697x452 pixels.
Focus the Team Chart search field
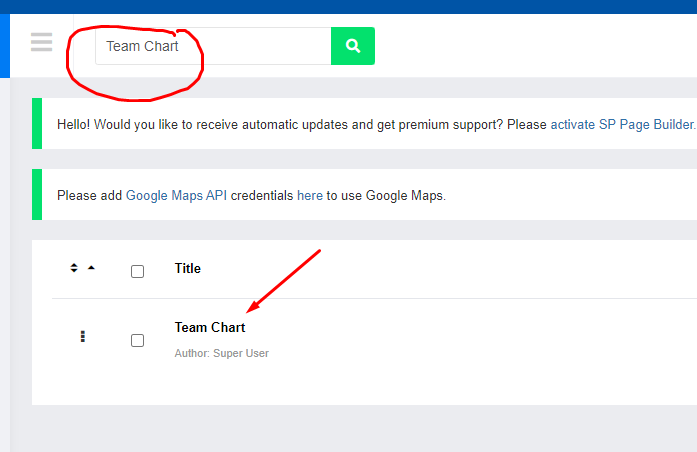213,46
